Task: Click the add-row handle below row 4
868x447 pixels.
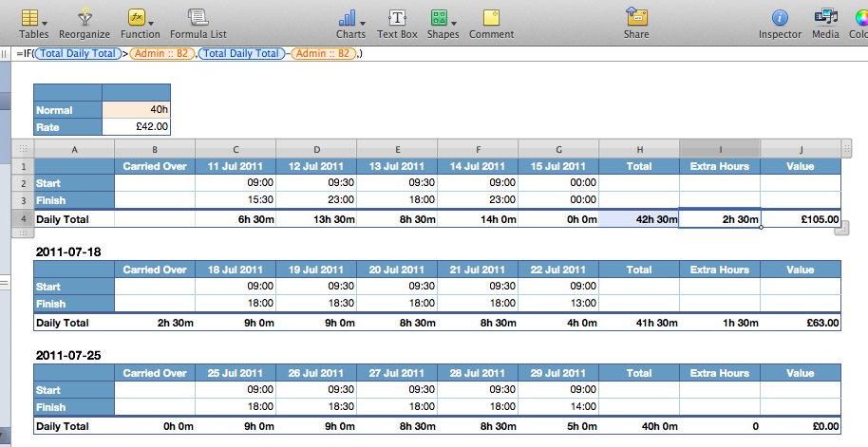Action: pyautogui.click(x=23, y=233)
